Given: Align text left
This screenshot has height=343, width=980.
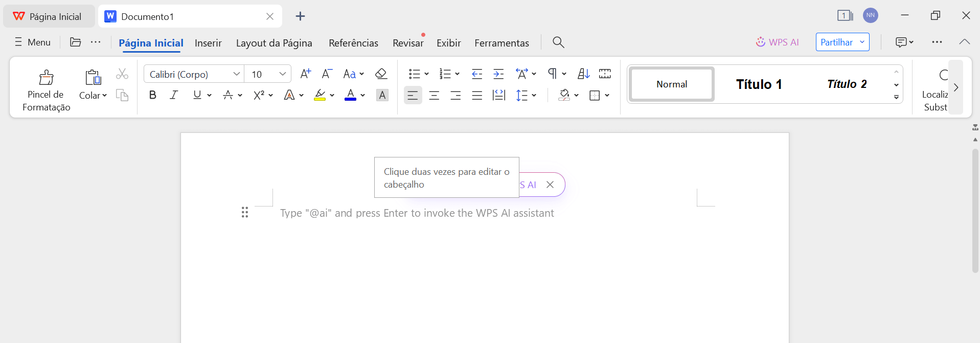Looking at the screenshot, I should pos(413,95).
